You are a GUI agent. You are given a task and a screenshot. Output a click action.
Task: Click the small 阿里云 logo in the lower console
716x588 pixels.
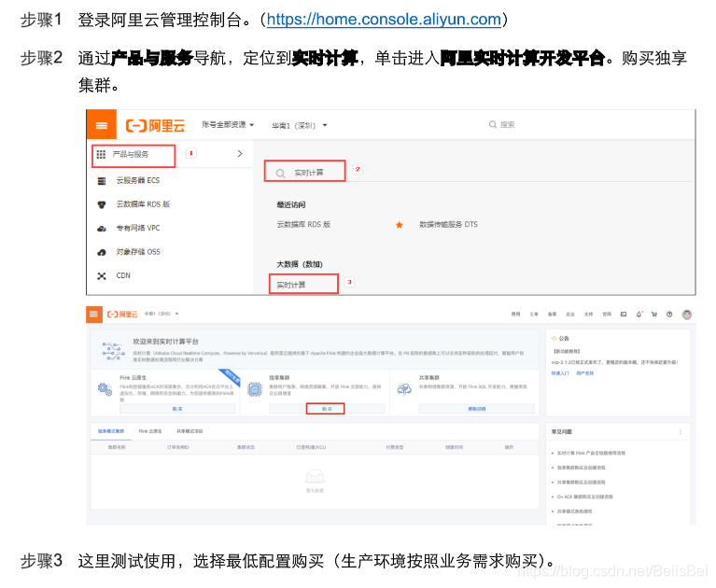point(122,315)
